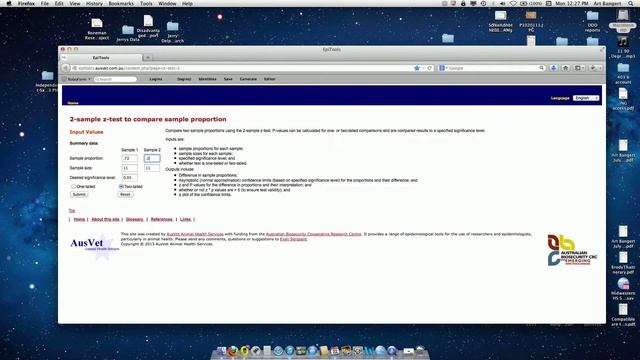640x360 pixels.
Task: Click the Evan Sergeant contact link
Action: [x=293, y=239]
